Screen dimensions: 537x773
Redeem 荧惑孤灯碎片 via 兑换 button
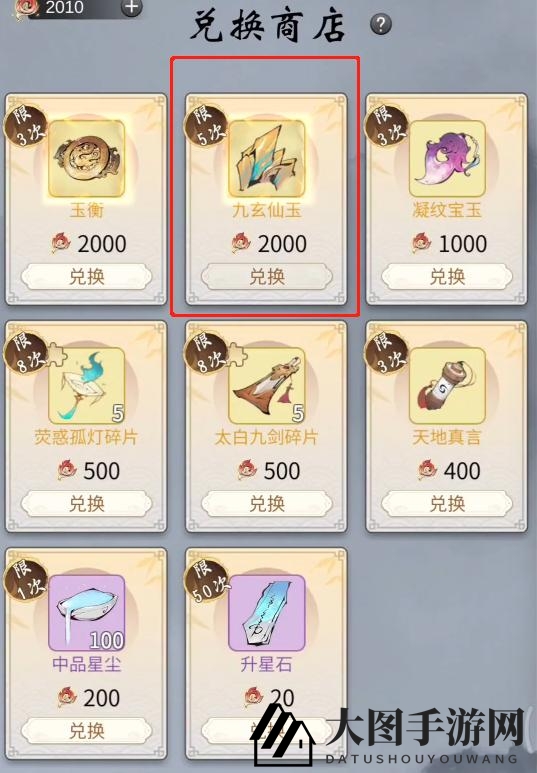(86, 503)
